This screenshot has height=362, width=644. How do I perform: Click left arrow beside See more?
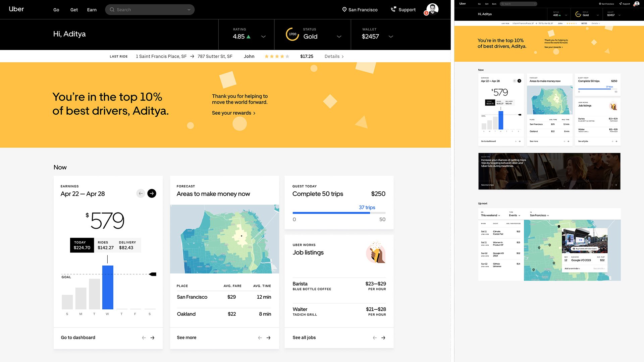click(x=260, y=338)
